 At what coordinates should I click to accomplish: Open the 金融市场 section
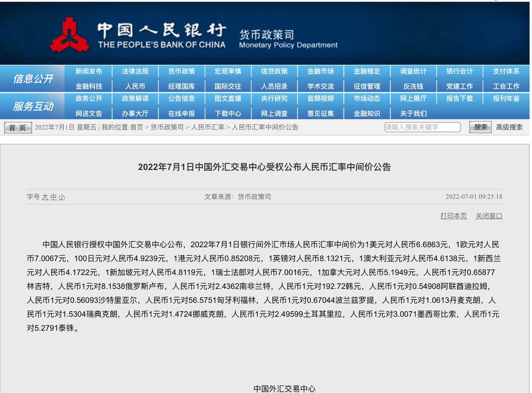point(320,71)
